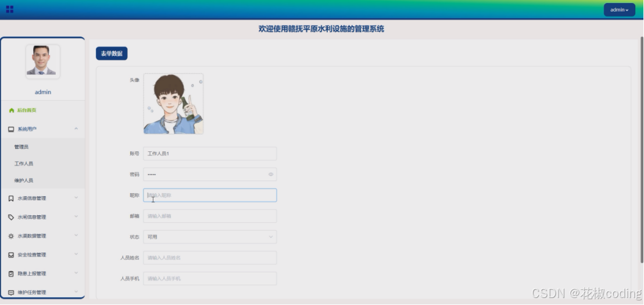Expand the 水闸信息管理 chevron

76,217
